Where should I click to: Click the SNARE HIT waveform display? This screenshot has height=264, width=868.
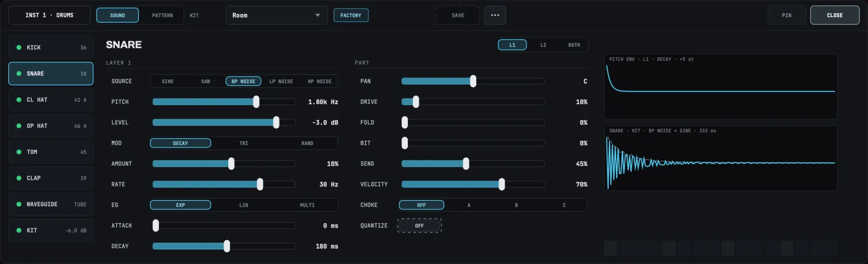[x=720, y=158]
